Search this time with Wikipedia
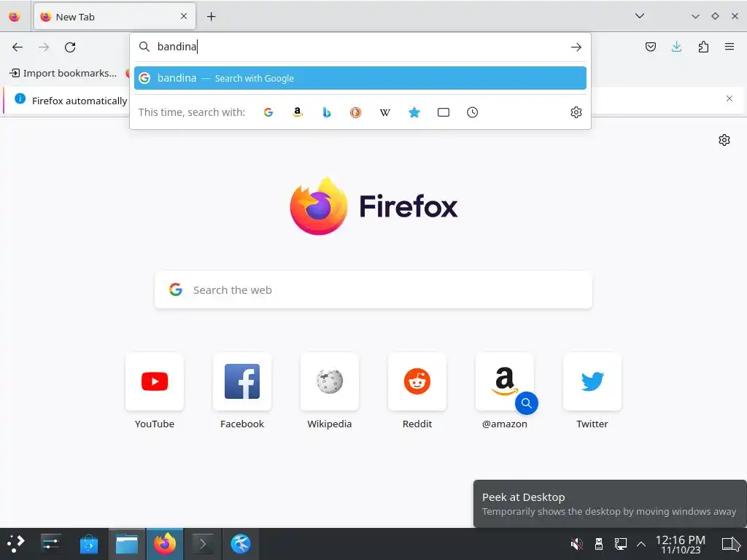This screenshot has width=747, height=560. pos(385,112)
